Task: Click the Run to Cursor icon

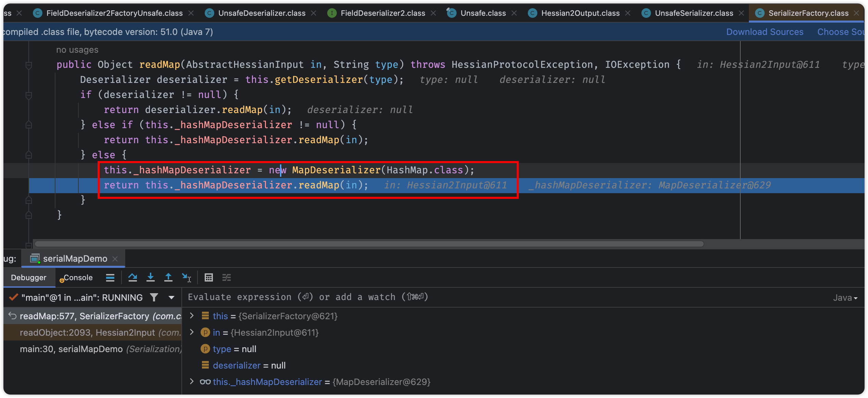Action: click(187, 277)
